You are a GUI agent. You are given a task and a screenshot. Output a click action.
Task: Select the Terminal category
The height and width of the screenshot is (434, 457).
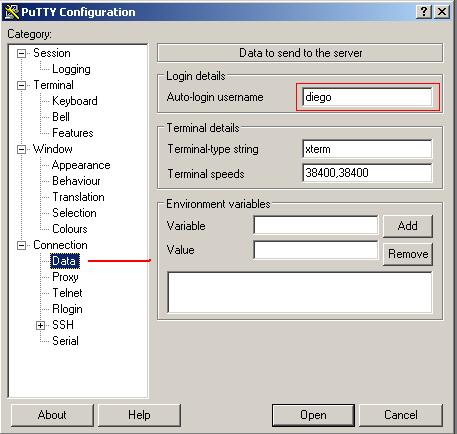pos(53,85)
